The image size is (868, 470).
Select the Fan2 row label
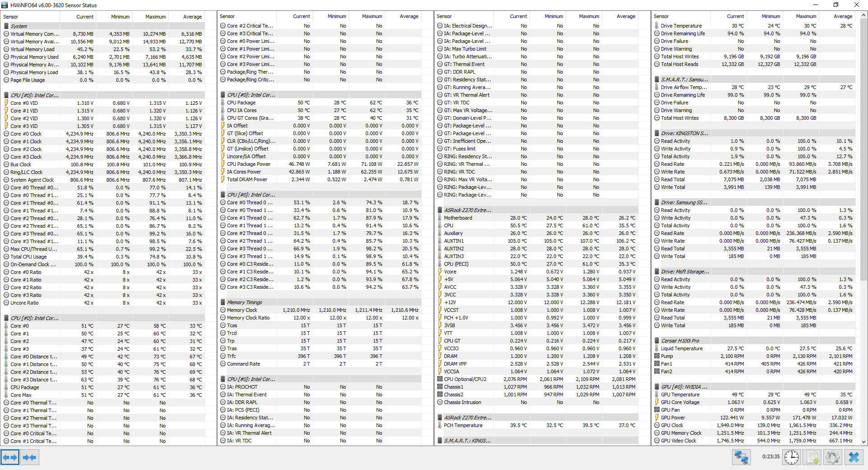[x=666, y=371]
